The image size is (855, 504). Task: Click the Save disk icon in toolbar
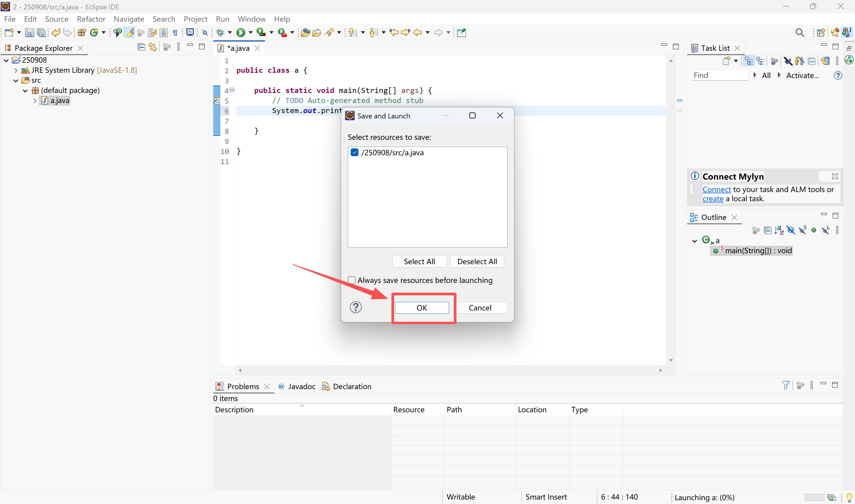30,33
